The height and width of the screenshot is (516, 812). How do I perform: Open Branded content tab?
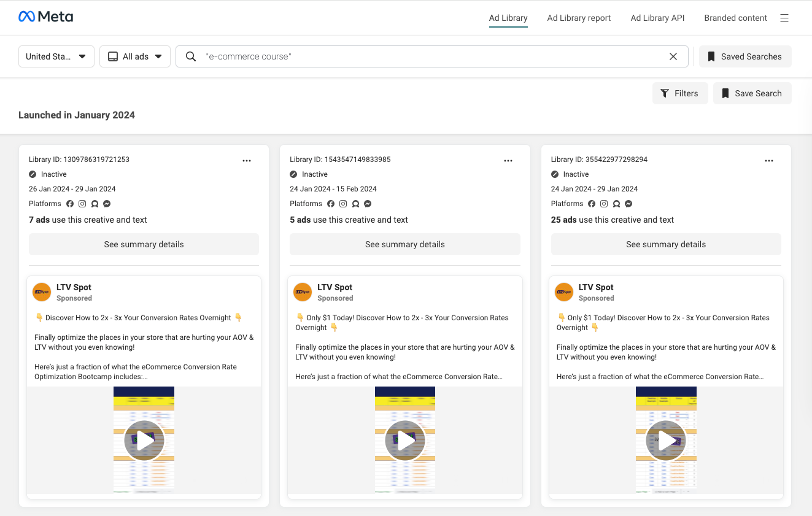point(735,18)
